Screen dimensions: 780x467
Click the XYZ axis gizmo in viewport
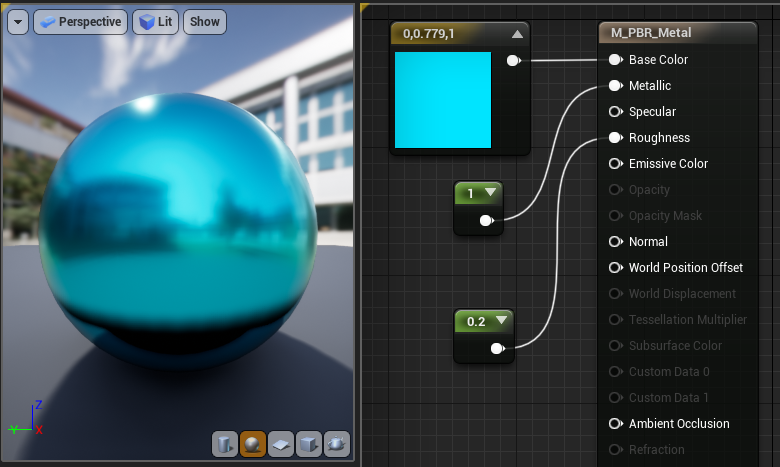point(26,418)
